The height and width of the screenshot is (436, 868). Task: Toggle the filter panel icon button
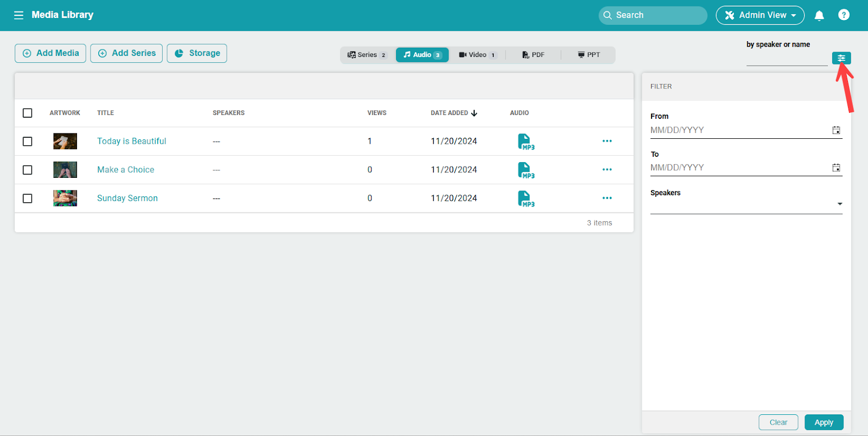[841, 58]
